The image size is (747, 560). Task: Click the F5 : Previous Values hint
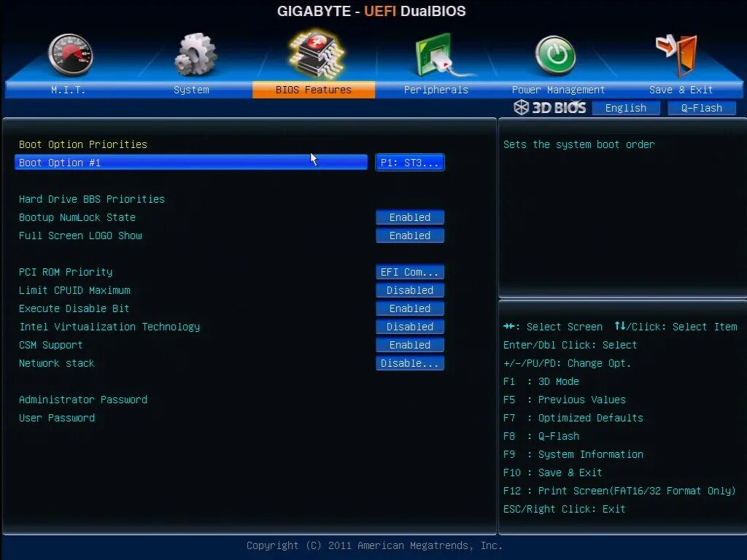click(564, 400)
